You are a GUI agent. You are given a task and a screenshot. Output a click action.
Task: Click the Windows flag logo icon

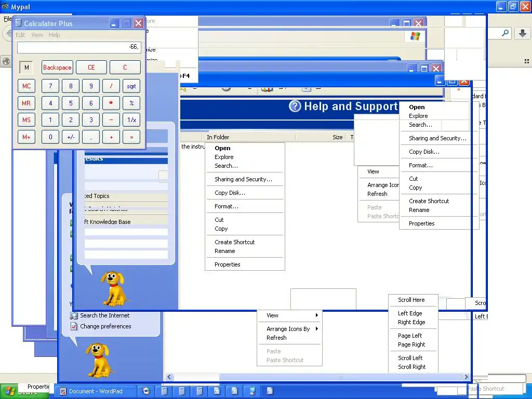415,36
